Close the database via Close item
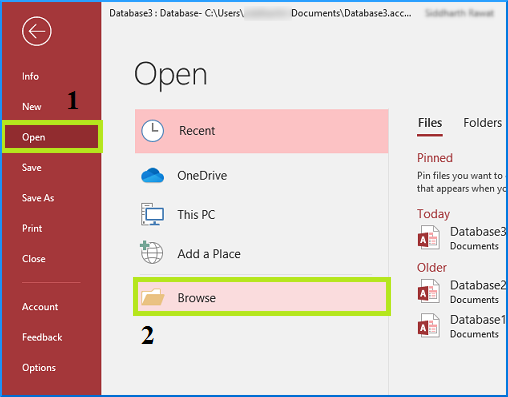 34,259
